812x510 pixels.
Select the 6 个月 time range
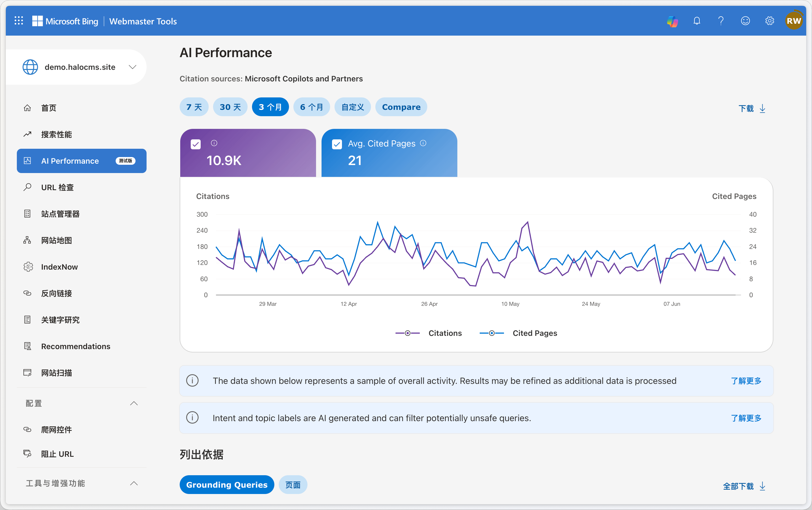tap(312, 107)
